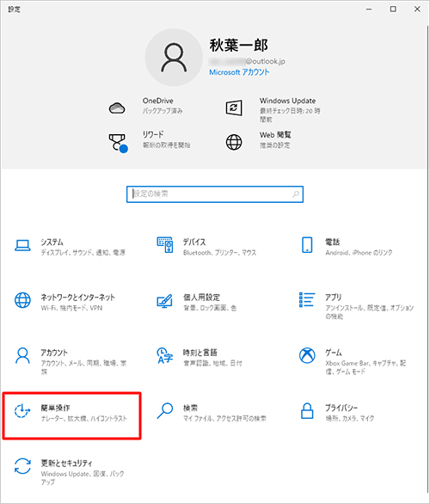Click the user profile avatar picture
Image resolution: width=430 pixels, height=504 pixels.
174,58
